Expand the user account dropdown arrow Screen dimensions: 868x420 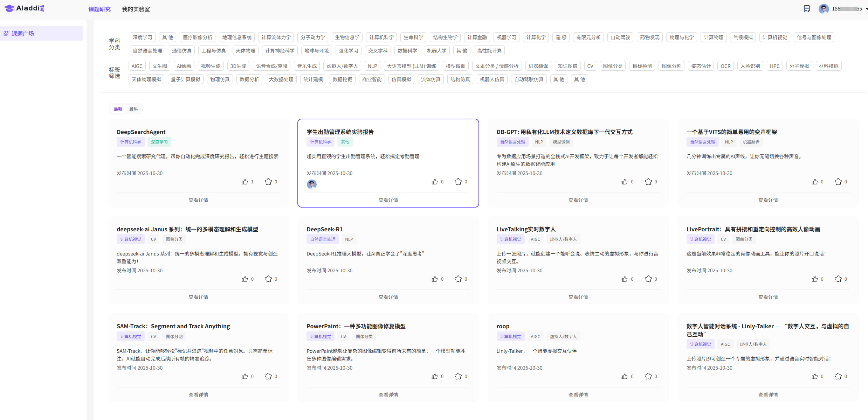pos(866,9)
